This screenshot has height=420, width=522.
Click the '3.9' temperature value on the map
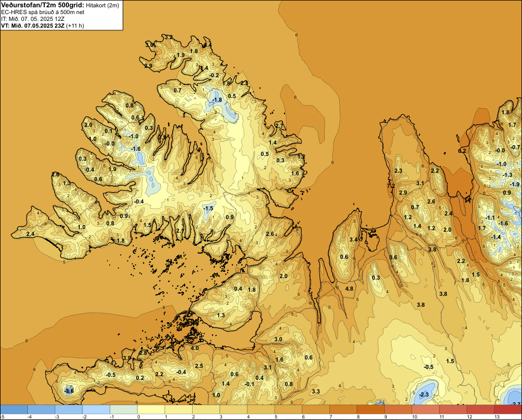pyautogui.click(x=127, y=358)
